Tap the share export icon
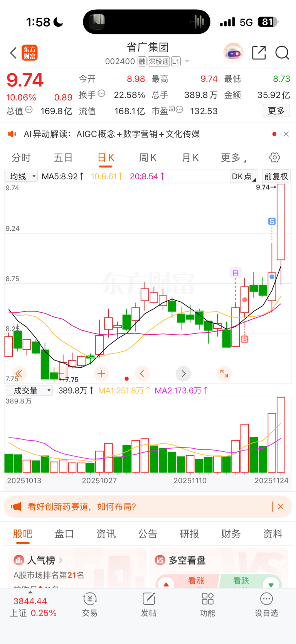Viewport: 296px width, 644px height. point(259,53)
